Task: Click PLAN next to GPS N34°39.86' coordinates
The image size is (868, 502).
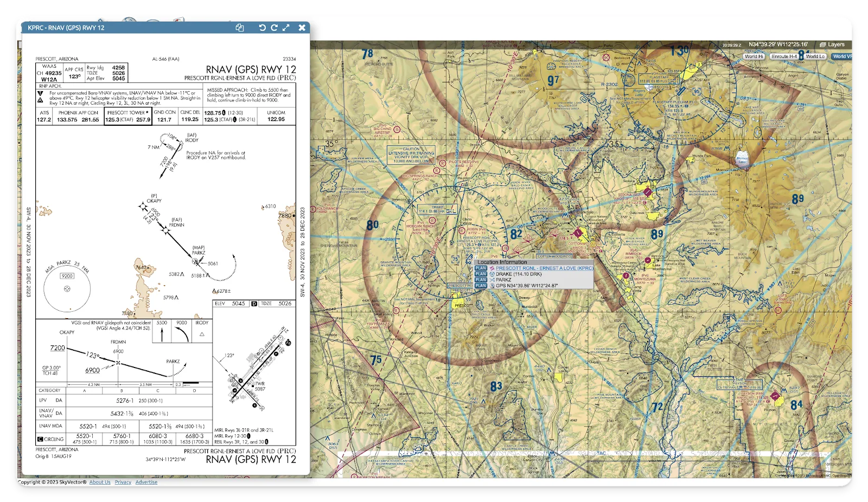Action: click(481, 286)
